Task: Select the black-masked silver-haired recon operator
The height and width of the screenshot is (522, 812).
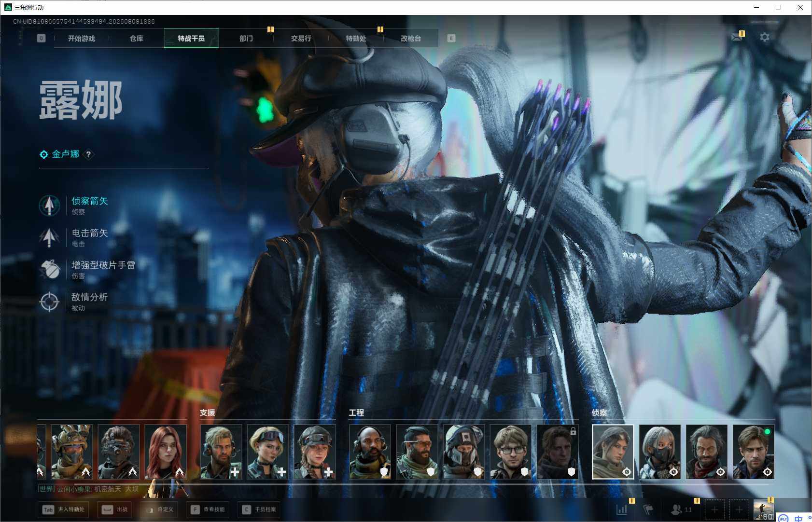Action: [660, 452]
